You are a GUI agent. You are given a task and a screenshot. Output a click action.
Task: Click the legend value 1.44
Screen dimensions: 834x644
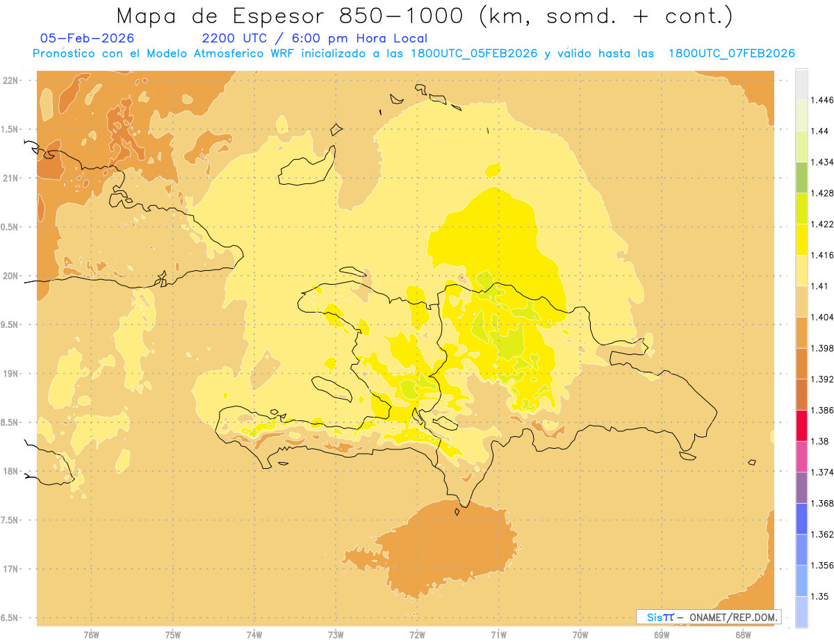click(x=821, y=131)
